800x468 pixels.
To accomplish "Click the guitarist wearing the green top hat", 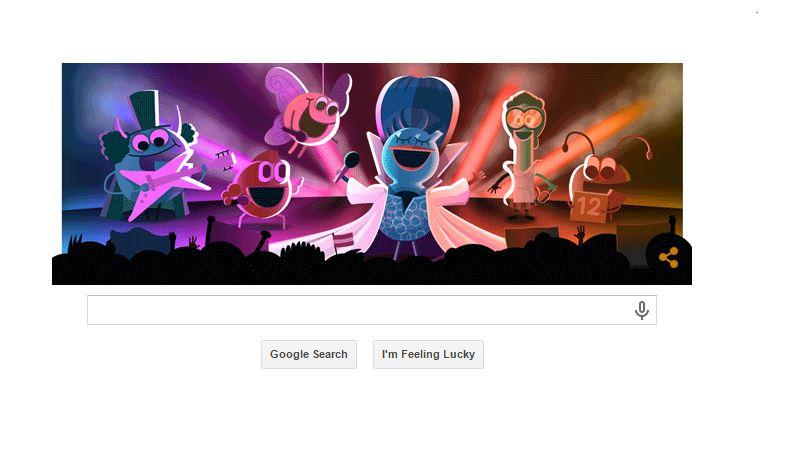I will coord(149,158).
